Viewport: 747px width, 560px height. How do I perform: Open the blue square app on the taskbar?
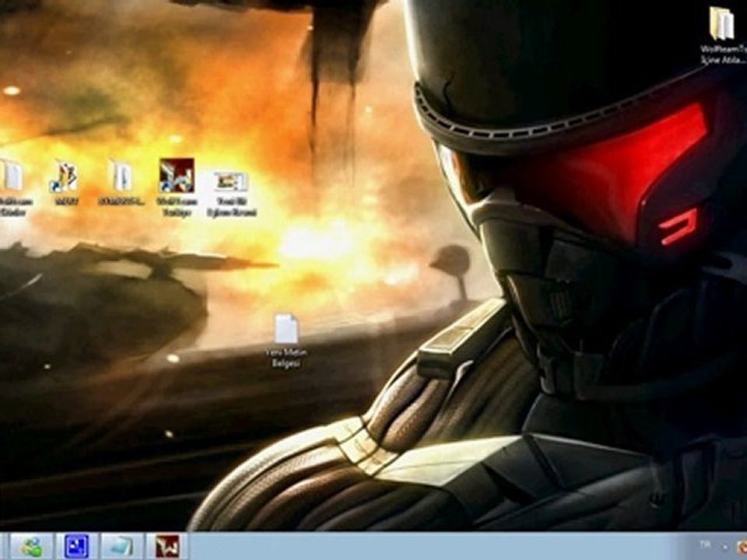76,547
